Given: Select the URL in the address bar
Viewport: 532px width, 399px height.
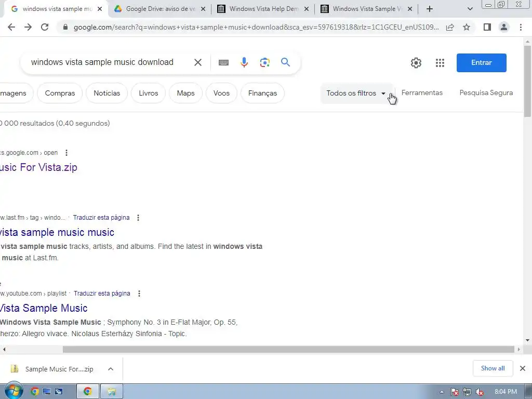Looking at the screenshot, I should coord(256,27).
